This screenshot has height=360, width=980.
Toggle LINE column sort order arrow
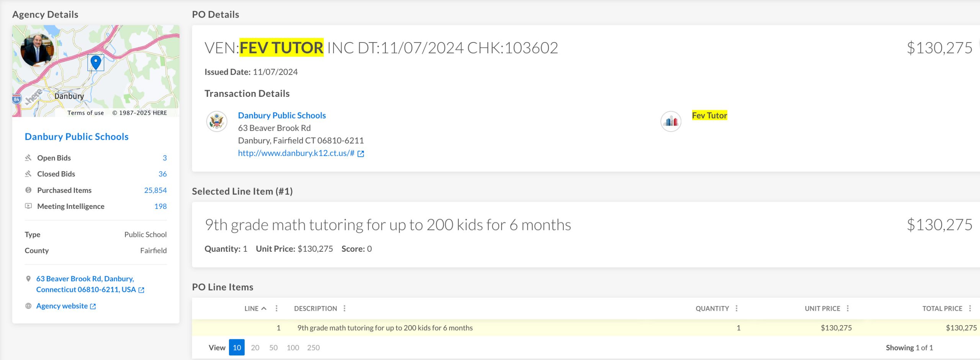click(264, 308)
